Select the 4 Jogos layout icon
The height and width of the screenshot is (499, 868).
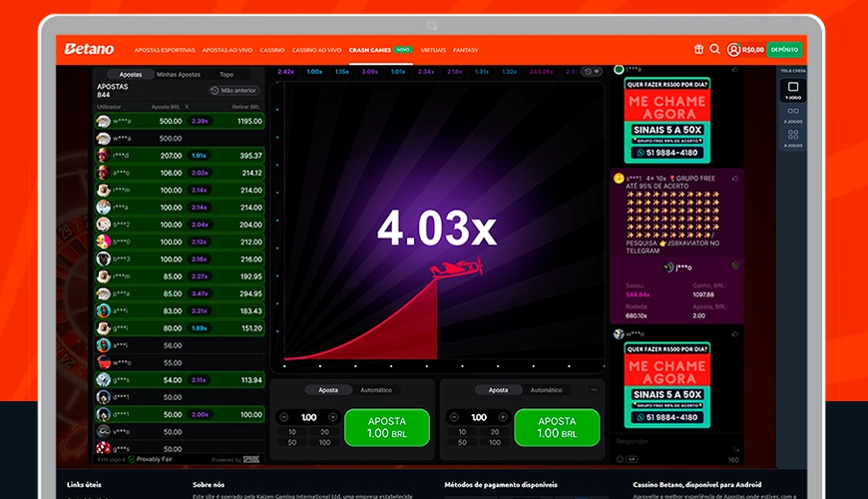click(793, 135)
